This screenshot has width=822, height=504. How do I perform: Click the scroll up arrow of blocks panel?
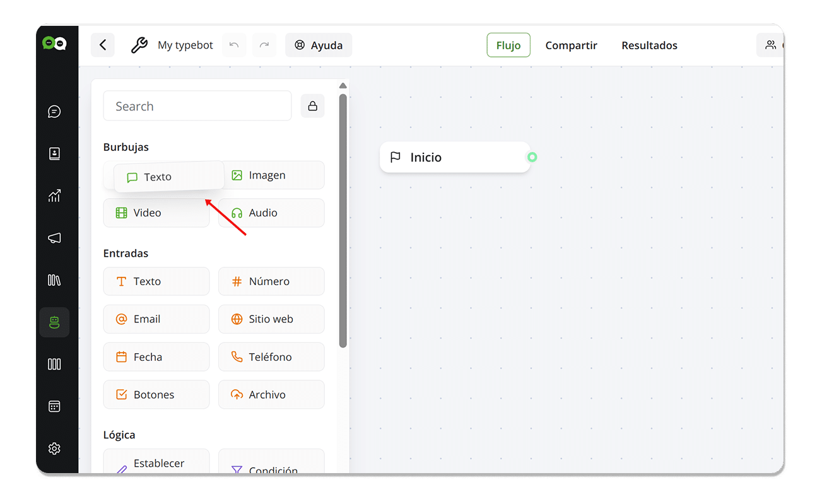pyautogui.click(x=343, y=86)
